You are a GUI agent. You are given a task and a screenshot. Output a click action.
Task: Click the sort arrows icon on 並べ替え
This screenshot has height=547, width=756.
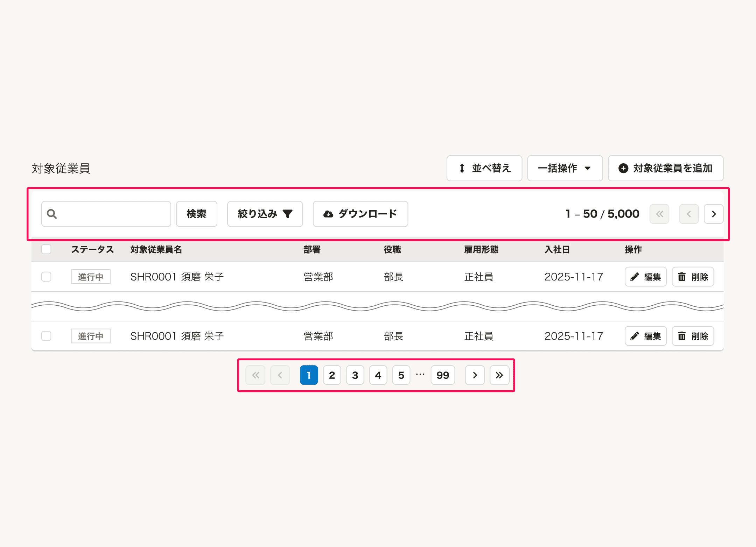(x=462, y=168)
